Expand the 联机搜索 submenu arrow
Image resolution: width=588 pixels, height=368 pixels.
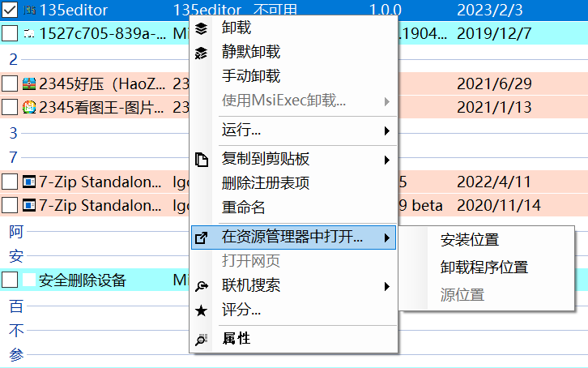pos(386,287)
